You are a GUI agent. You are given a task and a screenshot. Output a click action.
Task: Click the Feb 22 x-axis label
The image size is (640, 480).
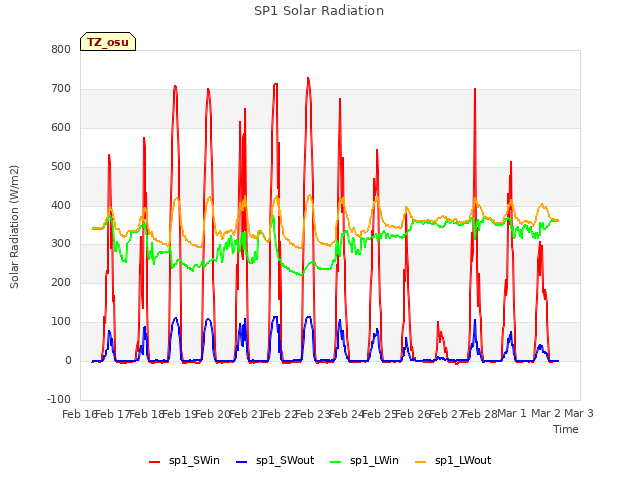tap(279, 414)
